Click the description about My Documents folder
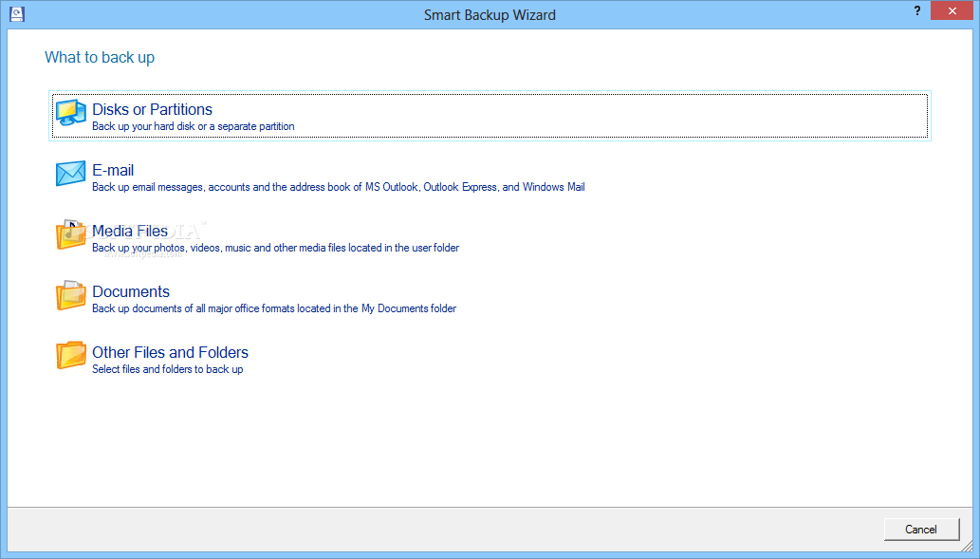 274,308
